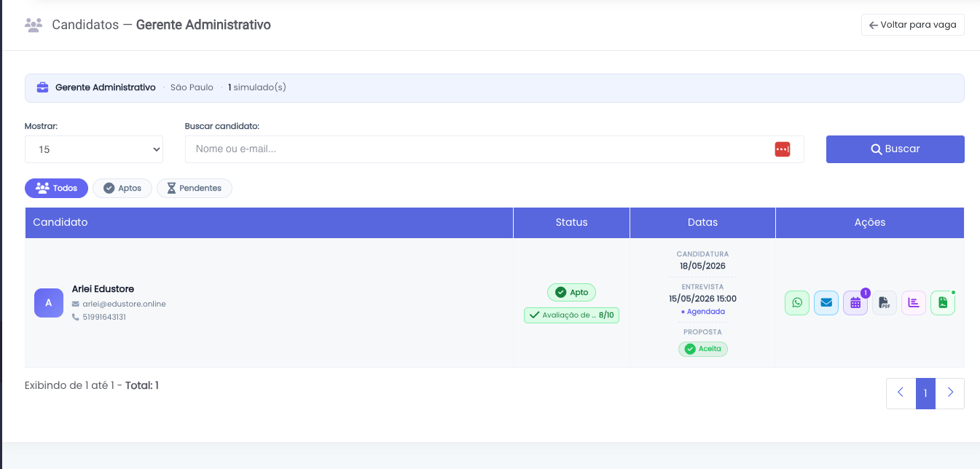980x469 pixels.
Task: Open the purple bar chart report icon
Action: pyautogui.click(x=914, y=303)
